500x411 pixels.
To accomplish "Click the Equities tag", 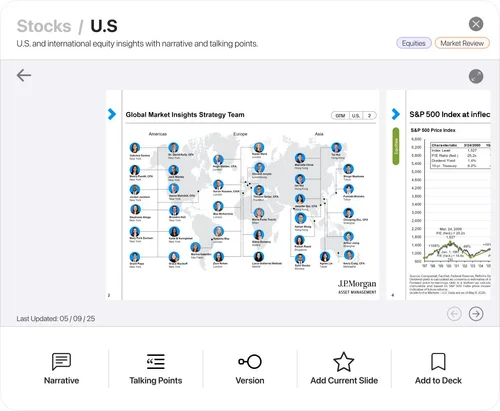I will pos(414,43).
